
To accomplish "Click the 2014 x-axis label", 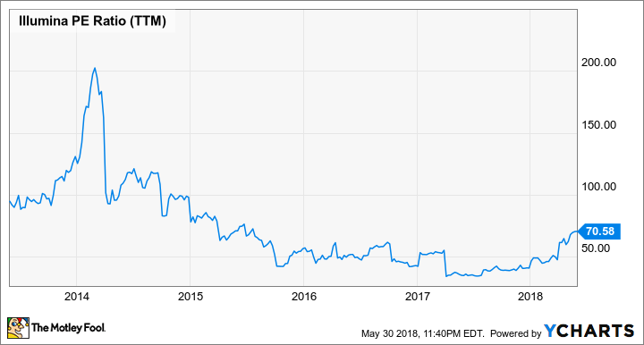I will 76,296.
